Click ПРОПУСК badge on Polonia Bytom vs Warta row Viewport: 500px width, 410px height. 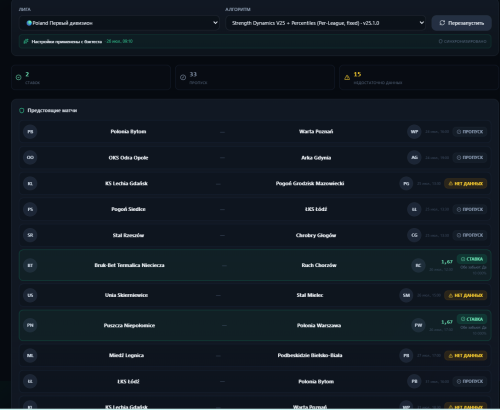(470, 132)
